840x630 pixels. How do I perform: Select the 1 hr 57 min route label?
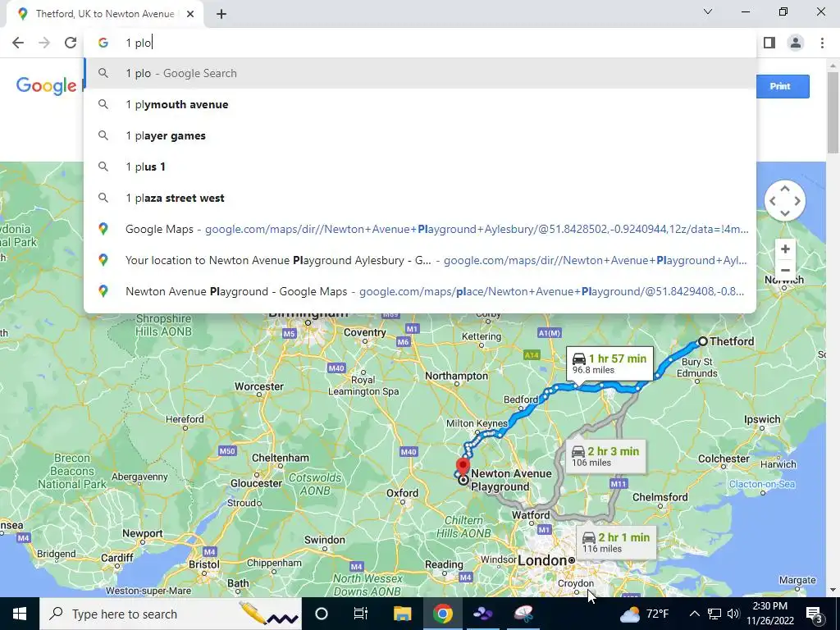[609, 363]
